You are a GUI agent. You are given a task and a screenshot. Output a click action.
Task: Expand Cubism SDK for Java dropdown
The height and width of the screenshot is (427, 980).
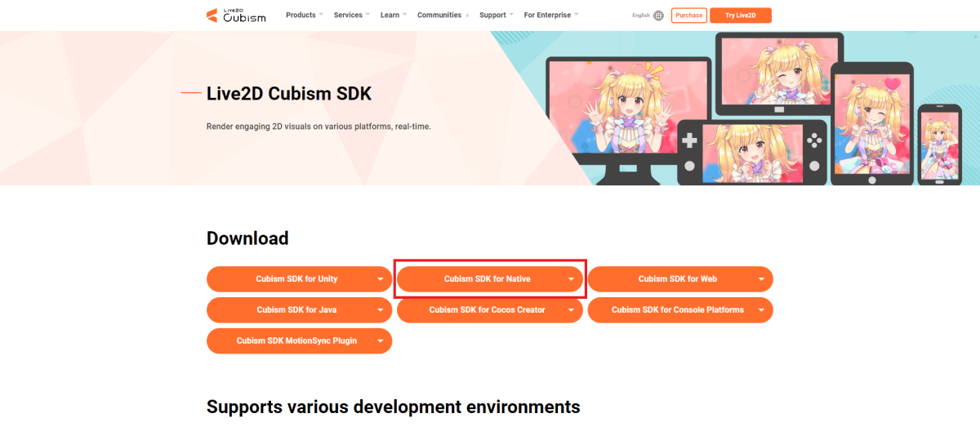[x=300, y=310]
